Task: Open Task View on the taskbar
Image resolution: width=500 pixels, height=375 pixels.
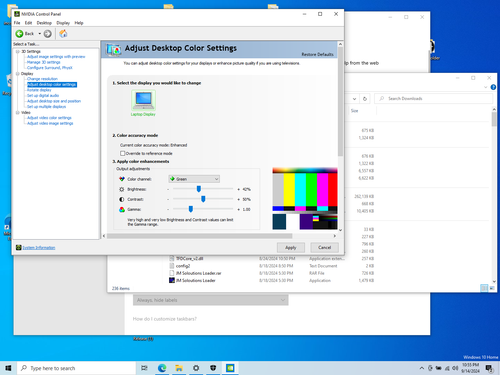Action: tap(144, 368)
